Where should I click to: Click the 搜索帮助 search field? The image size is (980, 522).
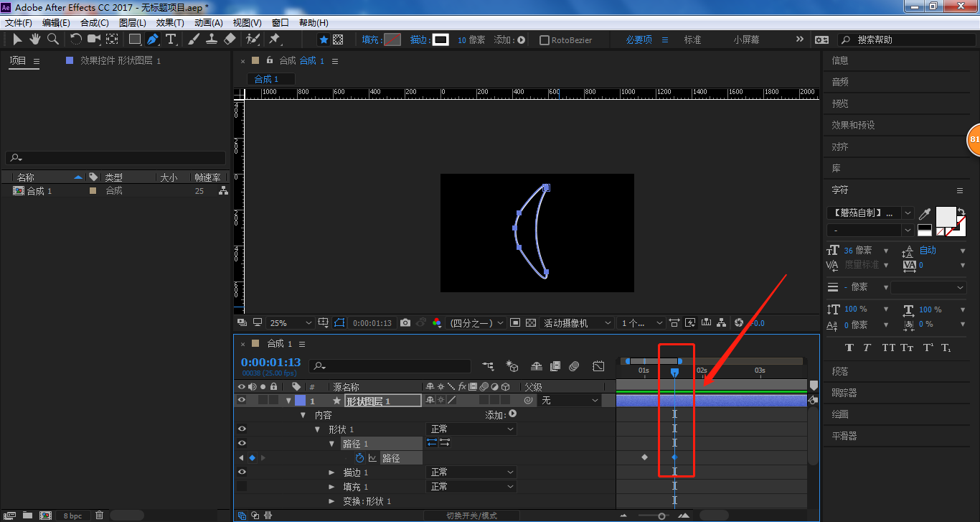(x=908, y=40)
